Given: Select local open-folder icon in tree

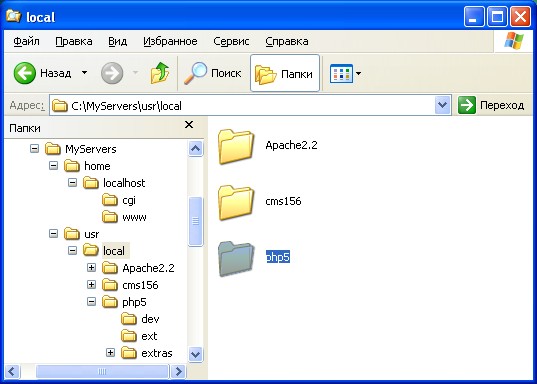Looking at the screenshot, I should tap(91, 250).
